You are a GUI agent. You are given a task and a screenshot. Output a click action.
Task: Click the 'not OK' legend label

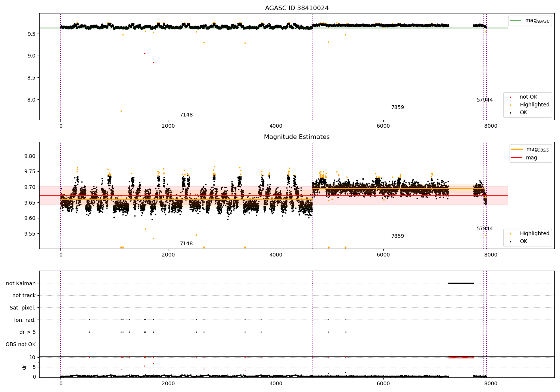(x=528, y=97)
